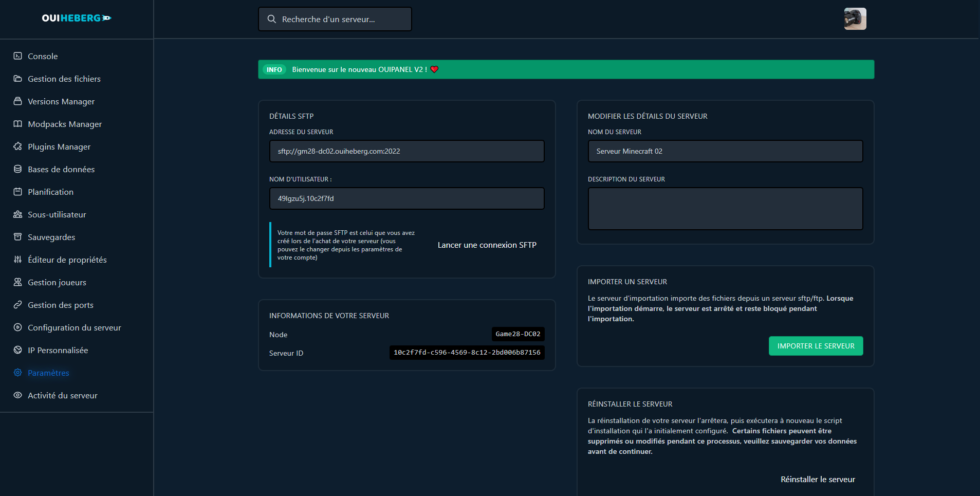Click the gear icon for Paramètres
Screen dimensions: 980x496
click(x=17, y=373)
